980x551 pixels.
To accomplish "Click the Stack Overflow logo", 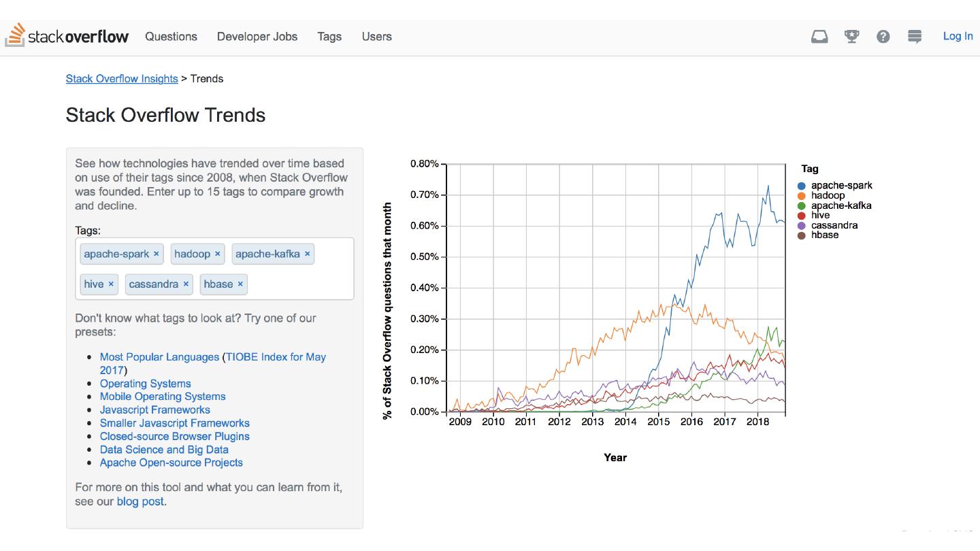I will [x=67, y=36].
